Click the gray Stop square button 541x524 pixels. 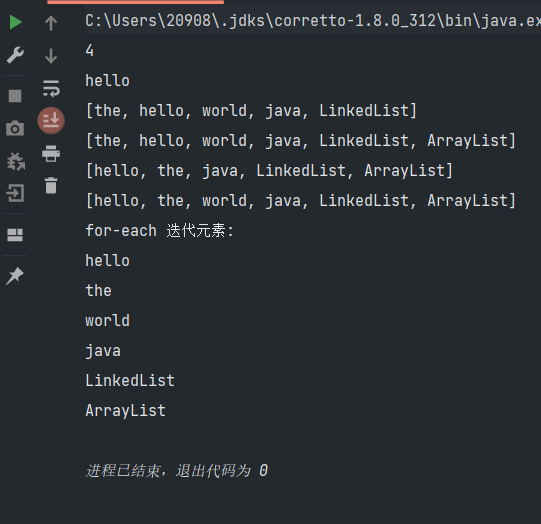[x=15, y=96]
